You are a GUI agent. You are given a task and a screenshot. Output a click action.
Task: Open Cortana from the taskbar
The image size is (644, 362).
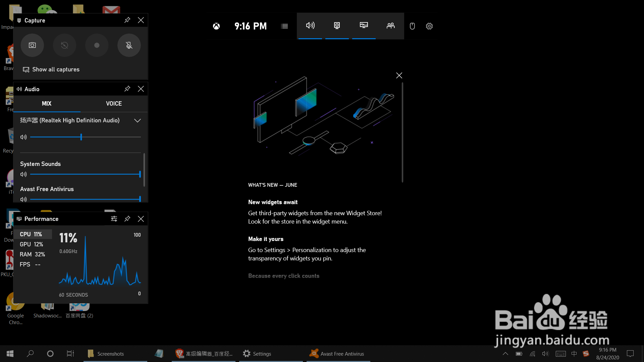point(50,354)
